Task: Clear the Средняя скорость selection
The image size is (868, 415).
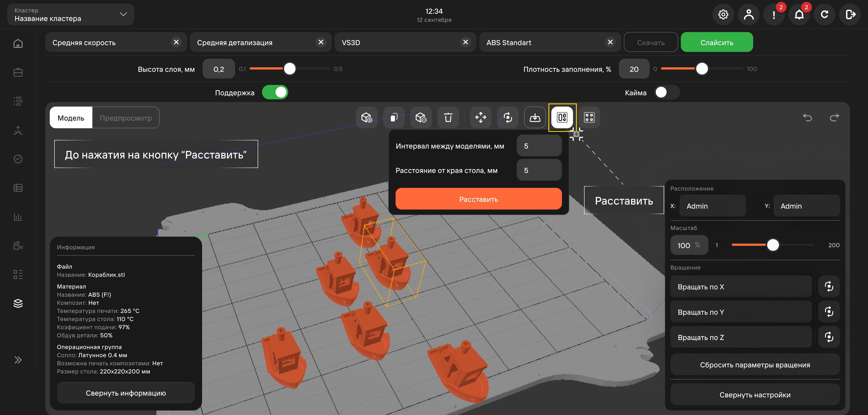Action: pyautogui.click(x=176, y=42)
